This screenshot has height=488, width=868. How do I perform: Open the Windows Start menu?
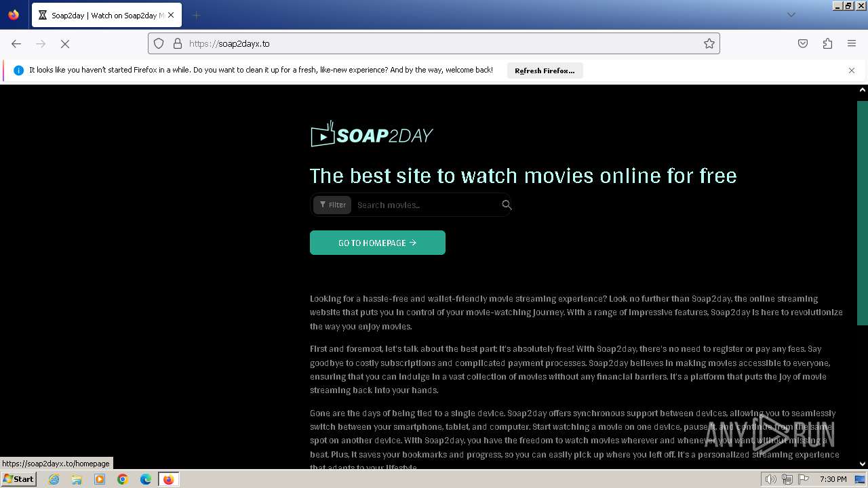click(x=18, y=479)
